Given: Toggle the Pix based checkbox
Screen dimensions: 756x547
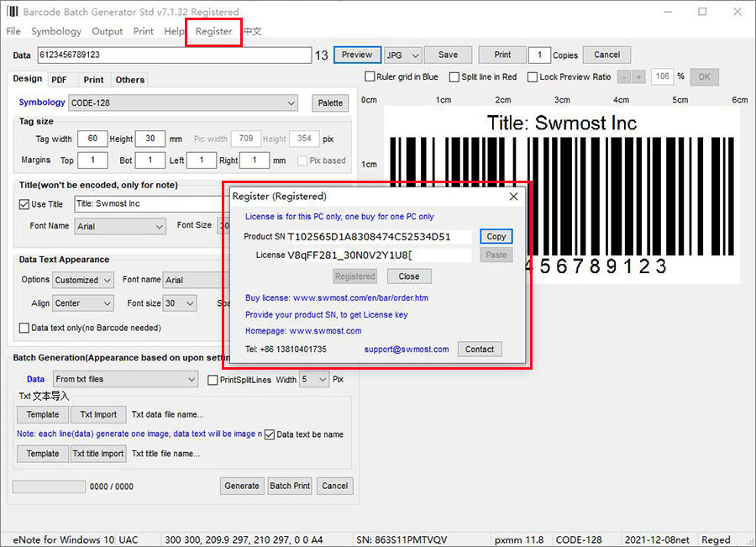Looking at the screenshot, I should click(x=302, y=160).
